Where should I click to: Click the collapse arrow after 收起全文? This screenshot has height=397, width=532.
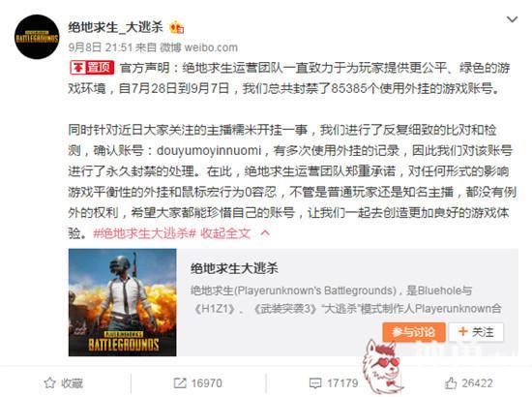[x=265, y=233]
